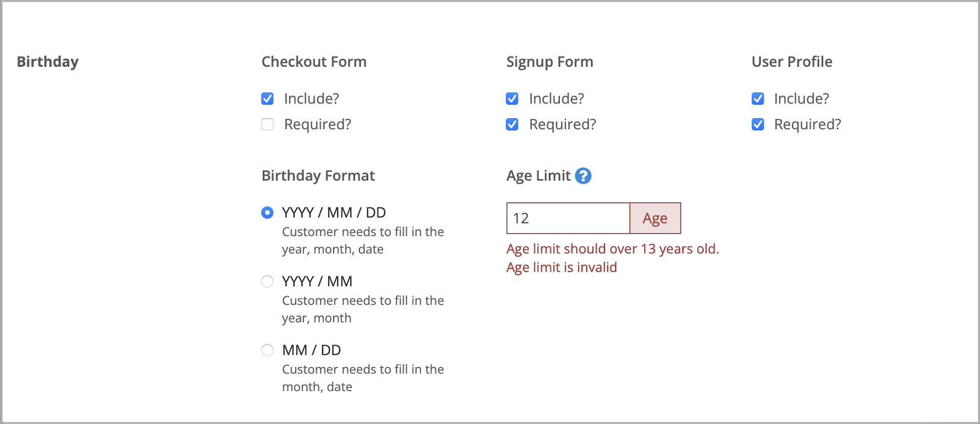Image resolution: width=980 pixels, height=424 pixels.
Task: Click the Birthday Format heading
Action: [x=318, y=176]
